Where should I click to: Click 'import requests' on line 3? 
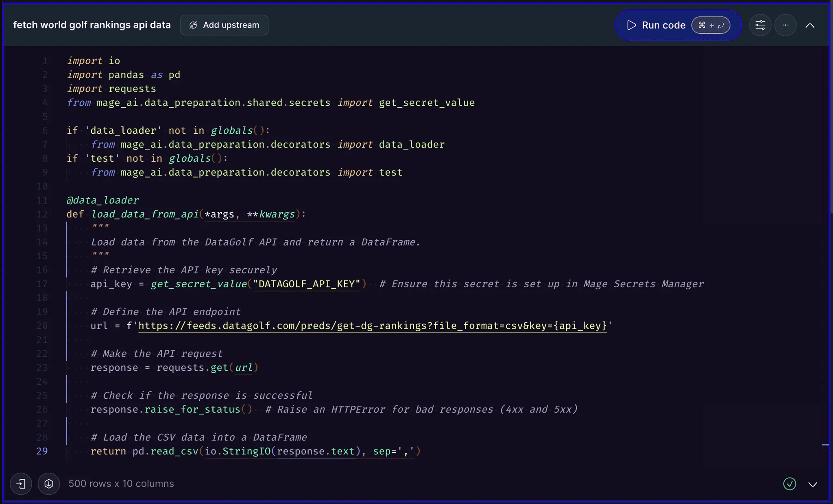(111, 89)
